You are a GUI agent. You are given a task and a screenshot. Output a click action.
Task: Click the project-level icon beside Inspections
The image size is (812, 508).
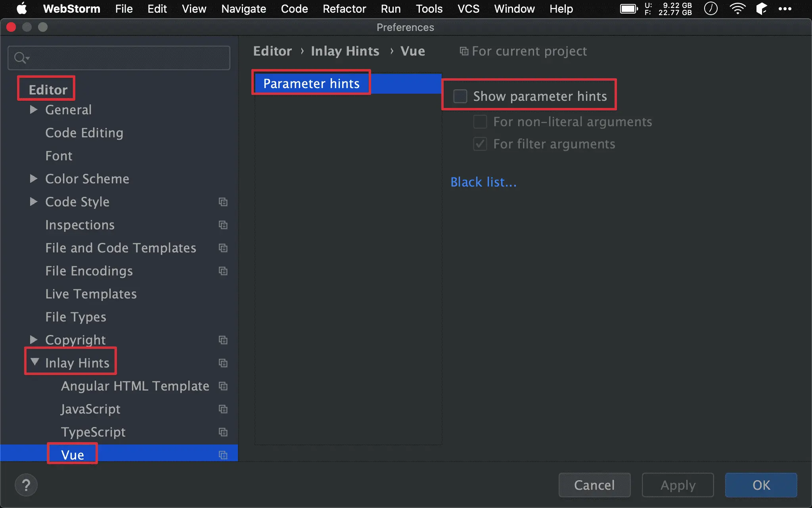coord(223,225)
